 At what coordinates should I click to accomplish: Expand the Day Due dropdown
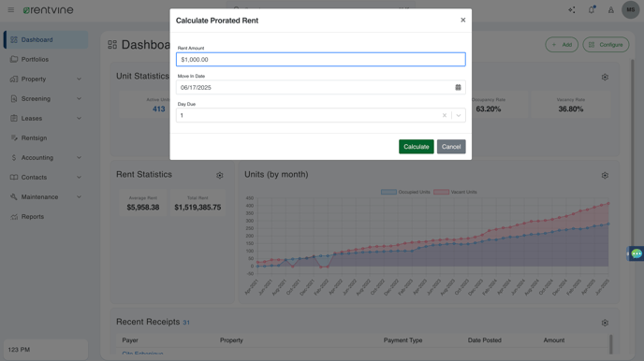pos(459,115)
